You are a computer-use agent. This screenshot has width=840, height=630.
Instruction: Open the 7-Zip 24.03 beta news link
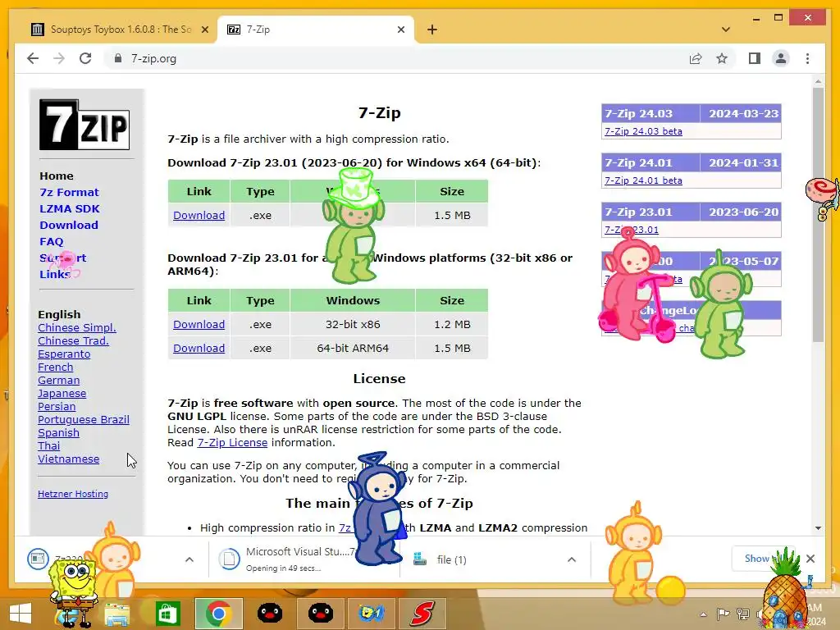click(643, 131)
